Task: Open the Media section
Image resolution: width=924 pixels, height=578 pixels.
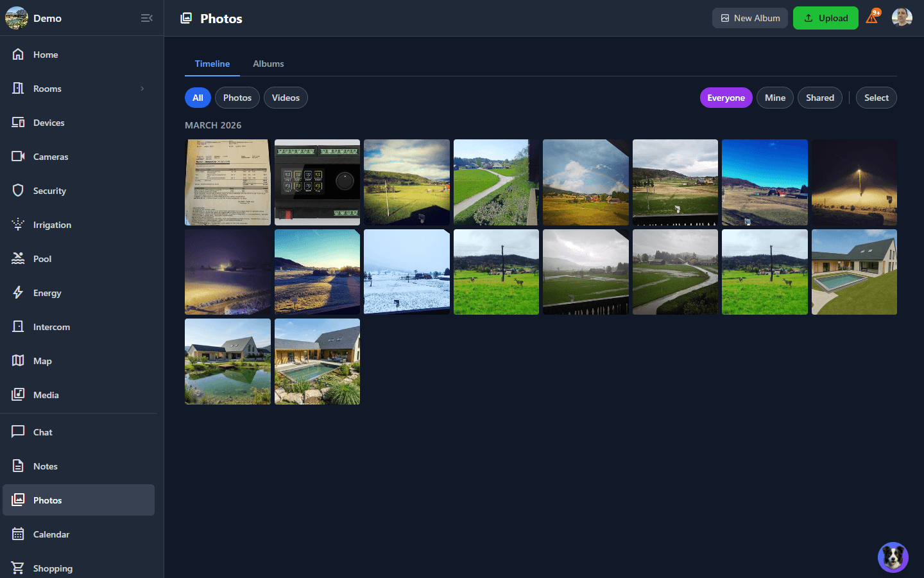Action: tap(46, 394)
